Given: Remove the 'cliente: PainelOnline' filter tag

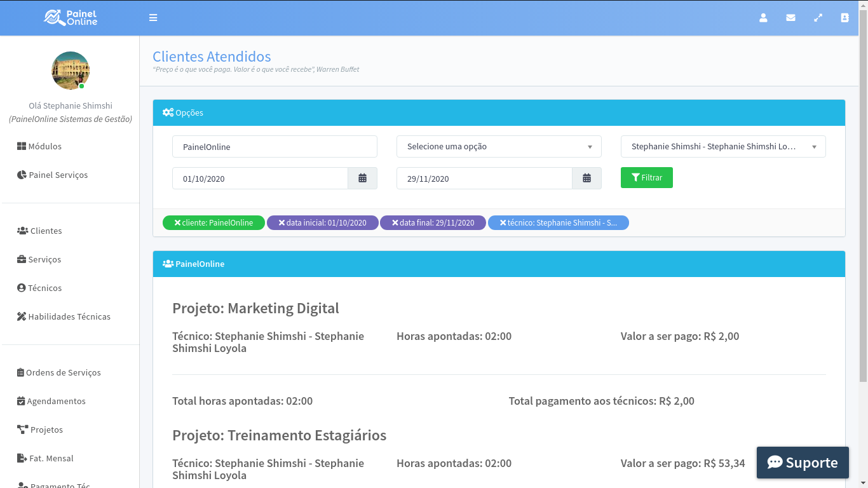Looking at the screenshot, I should coord(177,223).
